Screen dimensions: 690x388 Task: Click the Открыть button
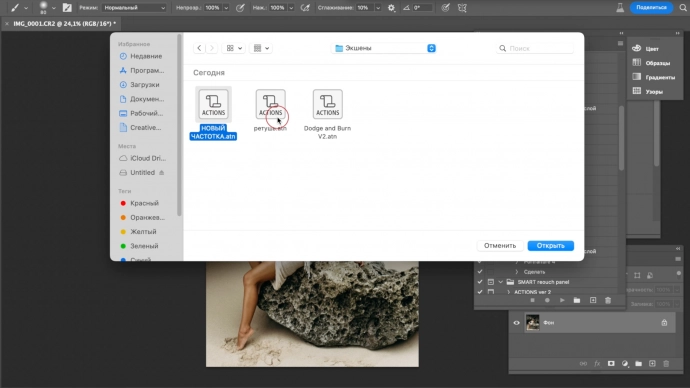[551, 245]
